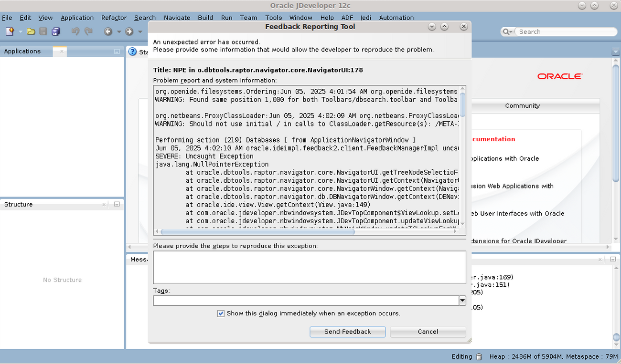621x364 pixels.
Task: Close the Feedback Reporting Tool dialog
Action: coord(463,27)
